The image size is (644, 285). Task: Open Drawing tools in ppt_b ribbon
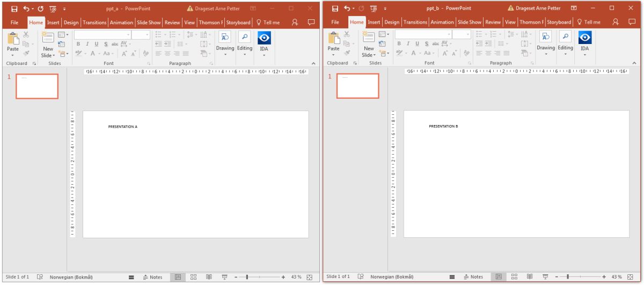point(546,43)
